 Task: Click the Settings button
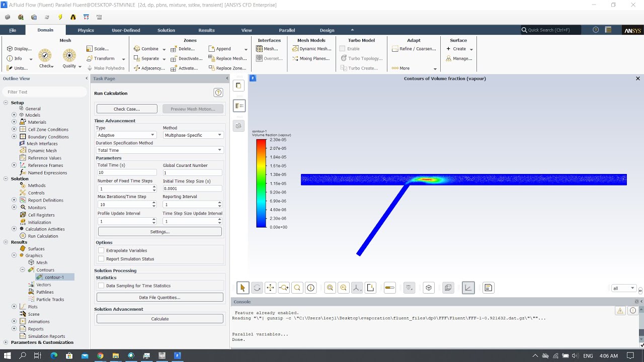tap(160, 232)
